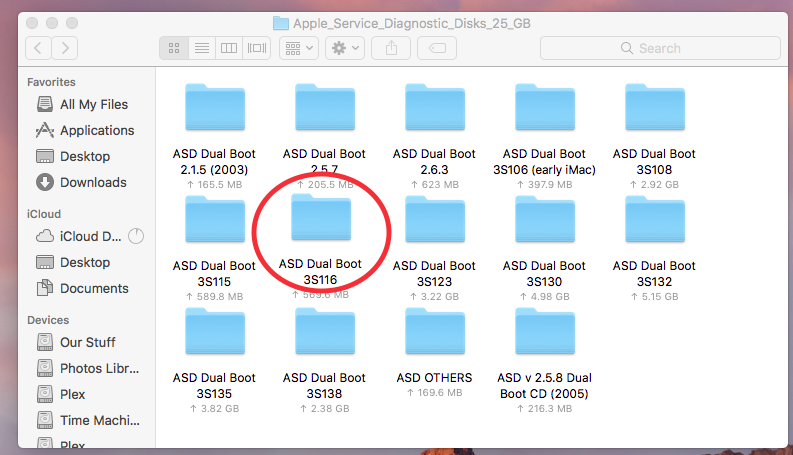Click the iCloud Drive sync progress indicator
Viewport: 793px width, 455px height.
coord(136,236)
